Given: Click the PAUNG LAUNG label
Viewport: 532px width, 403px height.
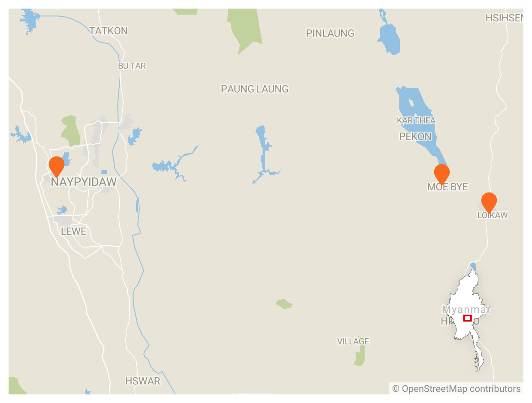Looking at the screenshot, I should click(255, 89).
